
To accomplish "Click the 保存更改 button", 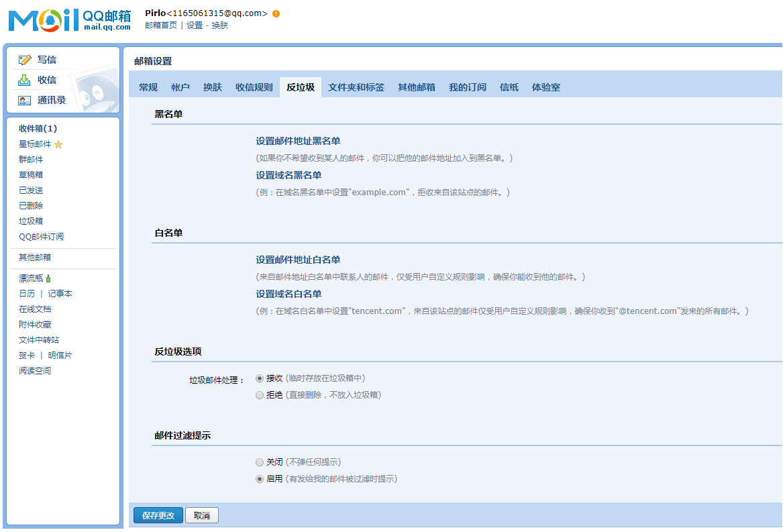I will point(158,515).
